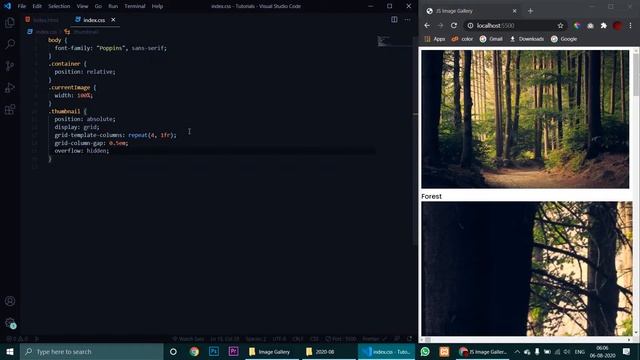Open WhatsApp from the taskbar
The image size is (640, 360).
coord(425,351)
